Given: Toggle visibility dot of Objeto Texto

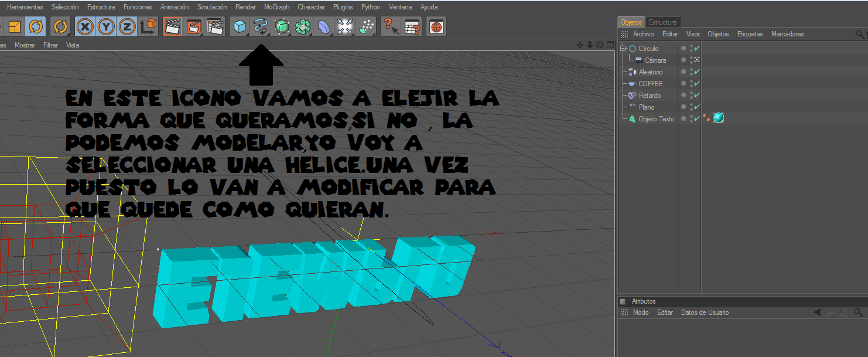Looking at the screenshot, I should (x=684, y=119).
